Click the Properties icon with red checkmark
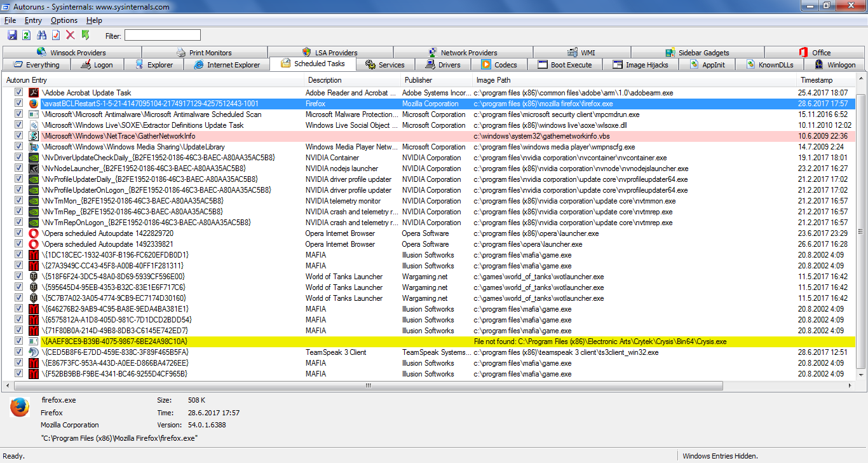The width and height of the screenshot is (868, 463). point(56,36)
